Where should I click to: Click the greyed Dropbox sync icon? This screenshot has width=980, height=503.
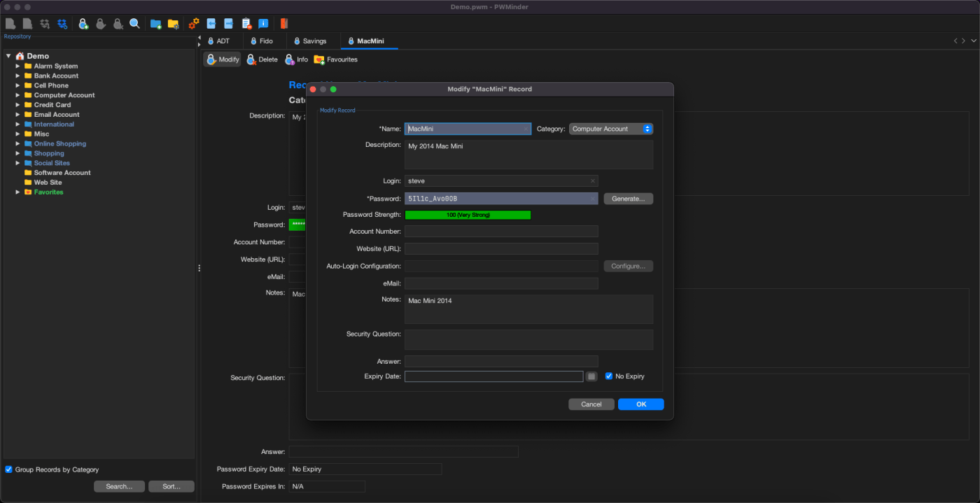(45, 24)
